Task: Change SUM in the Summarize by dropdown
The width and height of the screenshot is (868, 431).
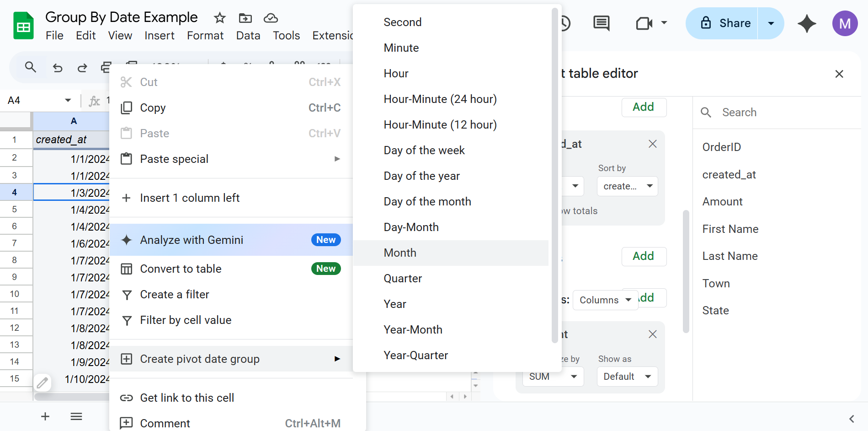Action: (x=553, y=376)
